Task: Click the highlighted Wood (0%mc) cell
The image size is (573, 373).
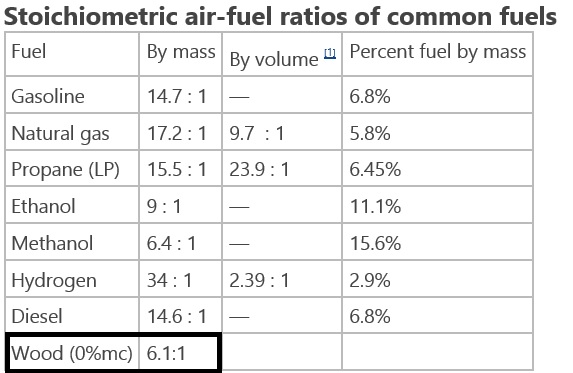Action: point(73,353)
